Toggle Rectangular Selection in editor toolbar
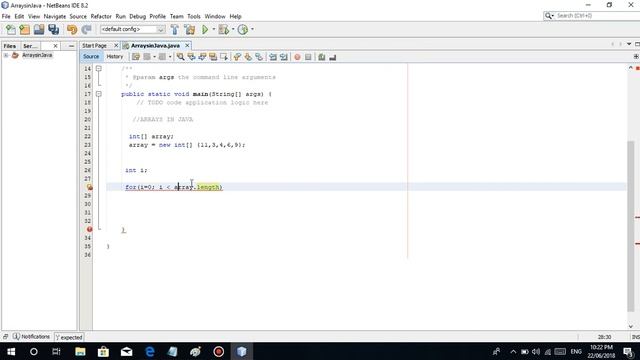Image resolution: width=640 pixels, height=360 pixels. (x=224, y=57)
